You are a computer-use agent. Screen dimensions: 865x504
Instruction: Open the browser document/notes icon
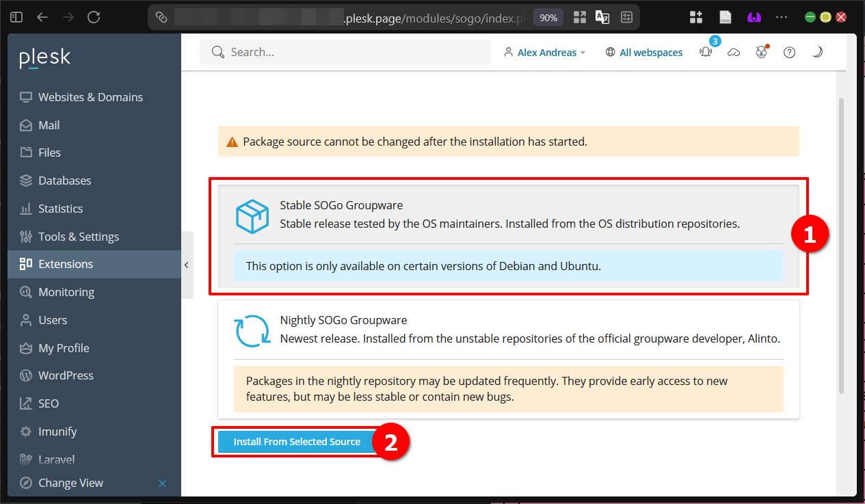tap(726, 17)
